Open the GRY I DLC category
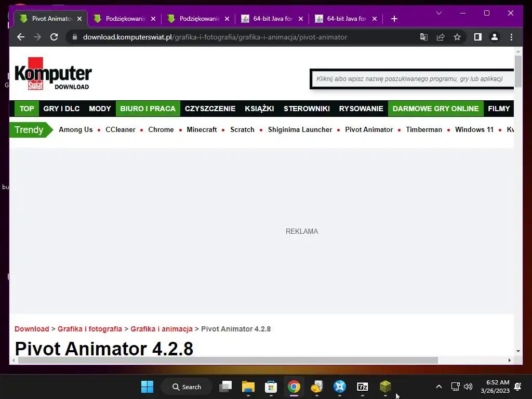Viewport: 532px width, 399px height. [61, 109]
